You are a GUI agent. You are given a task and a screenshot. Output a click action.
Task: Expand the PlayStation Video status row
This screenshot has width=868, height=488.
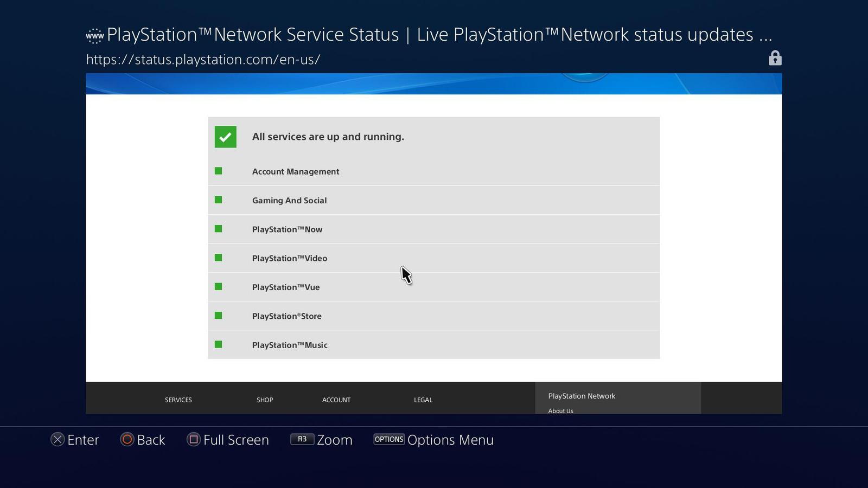[x=289, y=258]
